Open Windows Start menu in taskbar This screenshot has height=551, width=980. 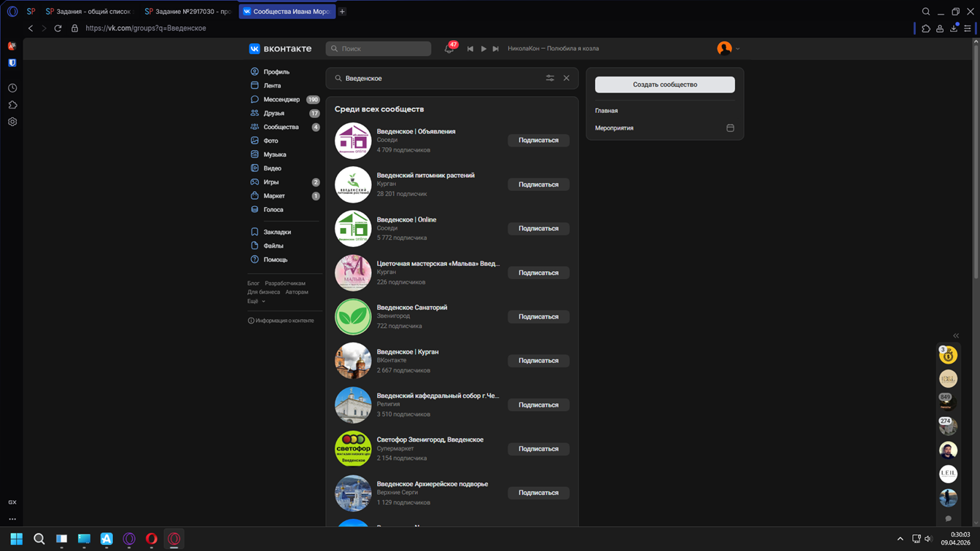[x=16, y=539]
